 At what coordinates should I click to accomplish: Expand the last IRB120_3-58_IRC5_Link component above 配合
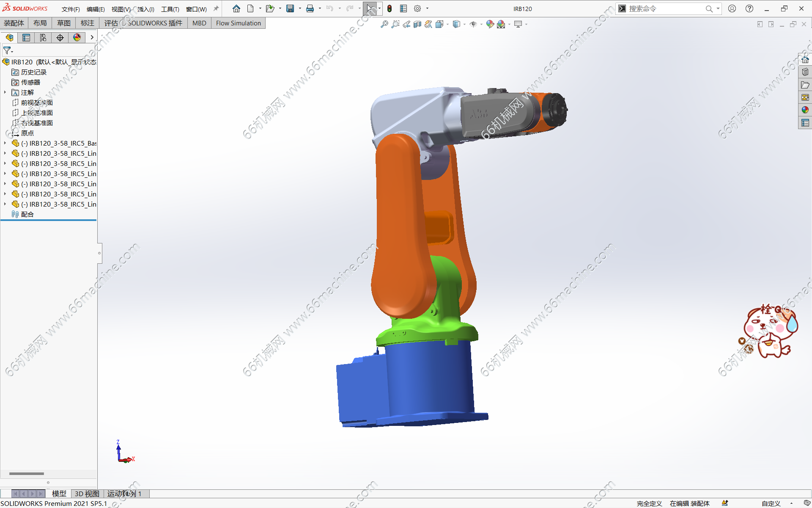[5, 204]
